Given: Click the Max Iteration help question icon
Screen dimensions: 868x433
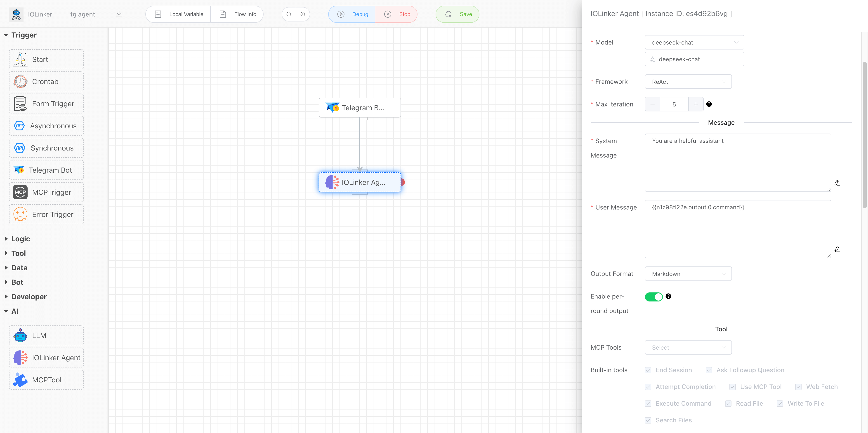Looking at the screenshot, I should pos(709,104).
